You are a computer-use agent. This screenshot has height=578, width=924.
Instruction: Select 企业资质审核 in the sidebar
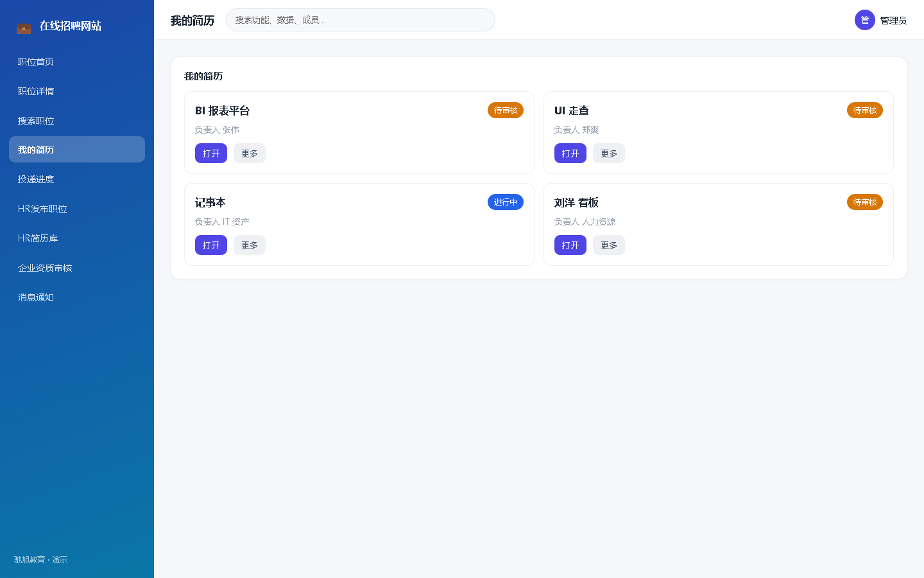click(x=77, y=268)
